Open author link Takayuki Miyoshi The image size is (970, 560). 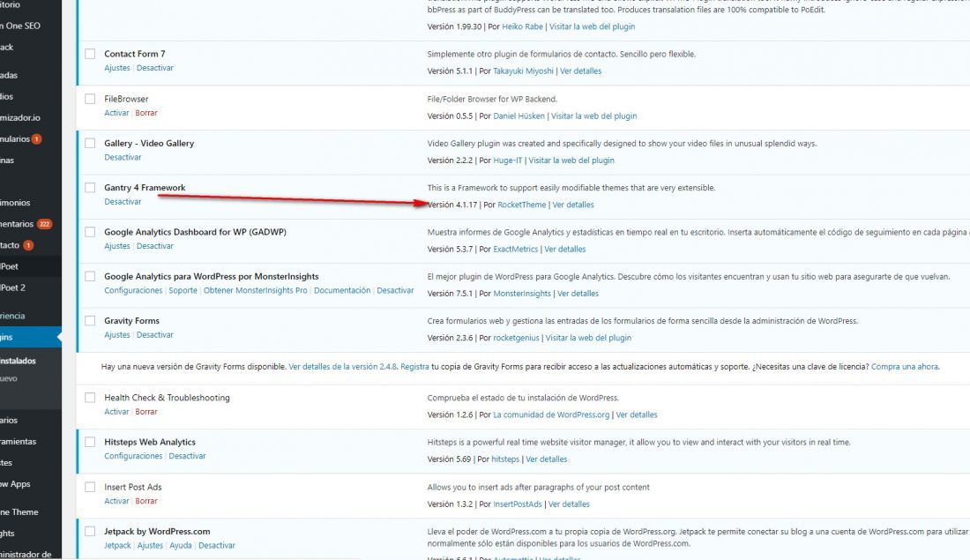[523, 71]
